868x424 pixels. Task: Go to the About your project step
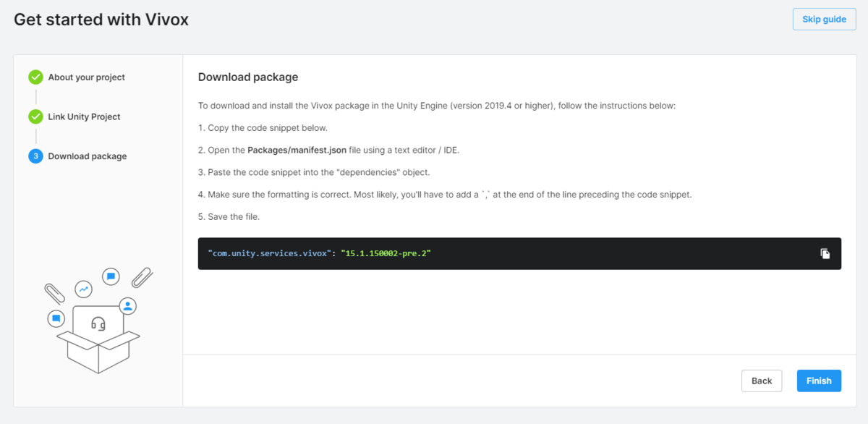[x=86, y=77]
